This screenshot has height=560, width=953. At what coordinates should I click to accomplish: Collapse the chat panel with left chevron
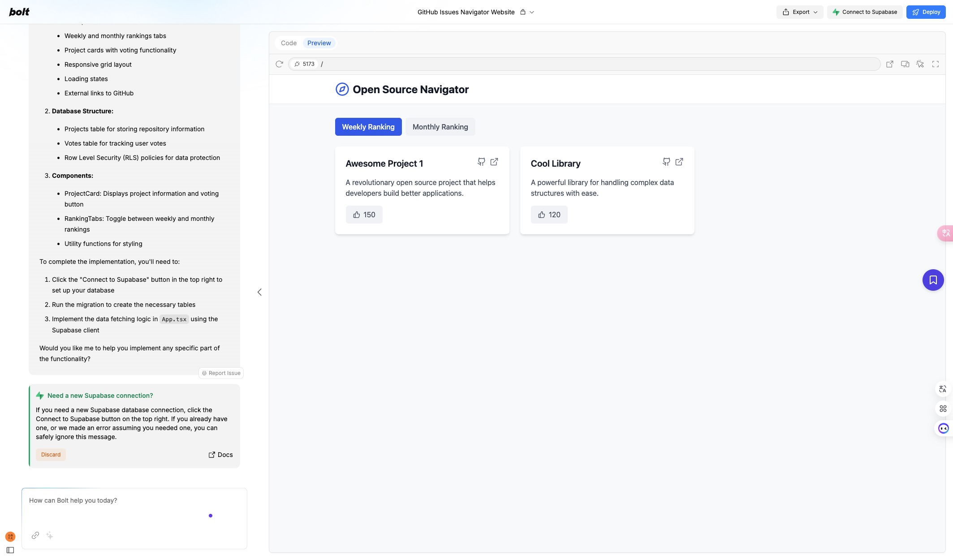pyautogui.click(x=259, y=292)
